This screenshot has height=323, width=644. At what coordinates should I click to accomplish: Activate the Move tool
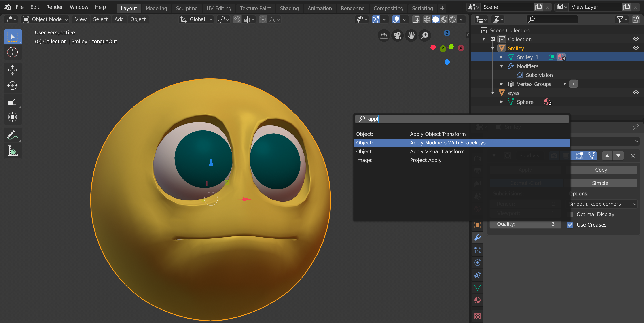[13, 70]
